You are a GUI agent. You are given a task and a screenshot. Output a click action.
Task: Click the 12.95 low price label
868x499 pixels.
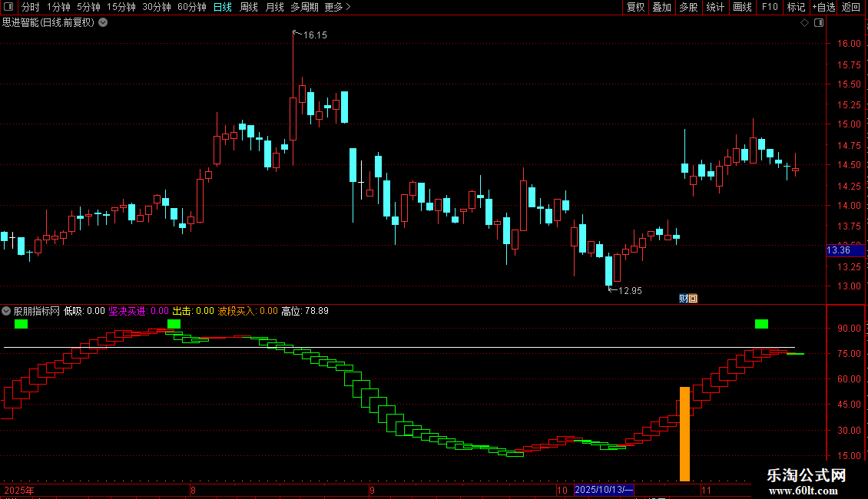pyautogui.click(x=630, y=290)
